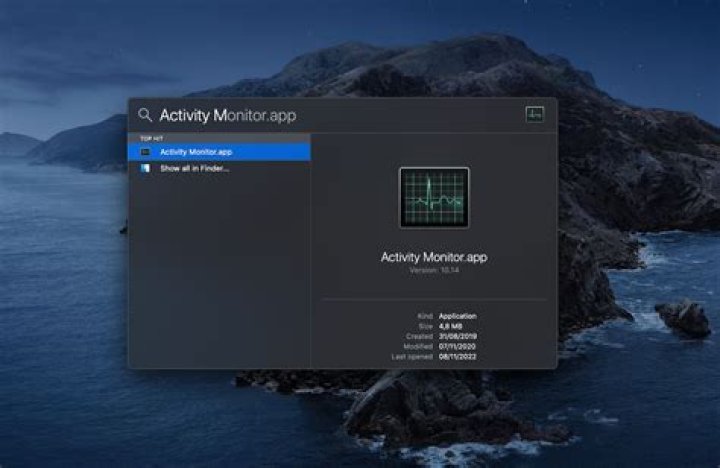Screen dimensions: 720x468
Task: Open the large Activity Monitor preview icon
Action: [x=433, y=197]
